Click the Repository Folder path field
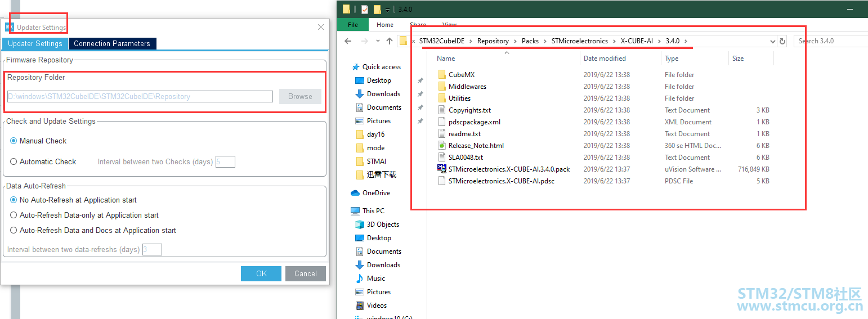868x319 pixels. point(140,96)
